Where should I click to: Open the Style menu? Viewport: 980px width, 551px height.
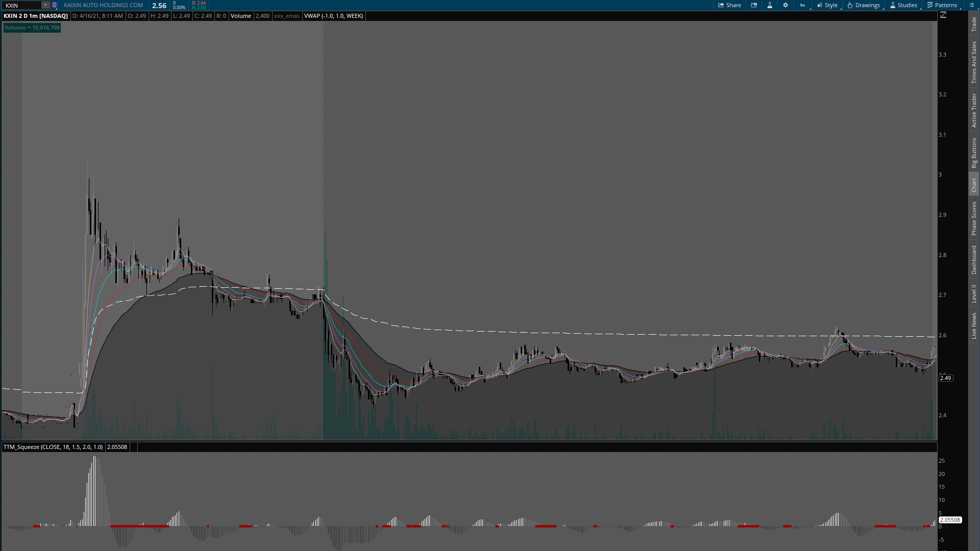click(x=827, y=5)
